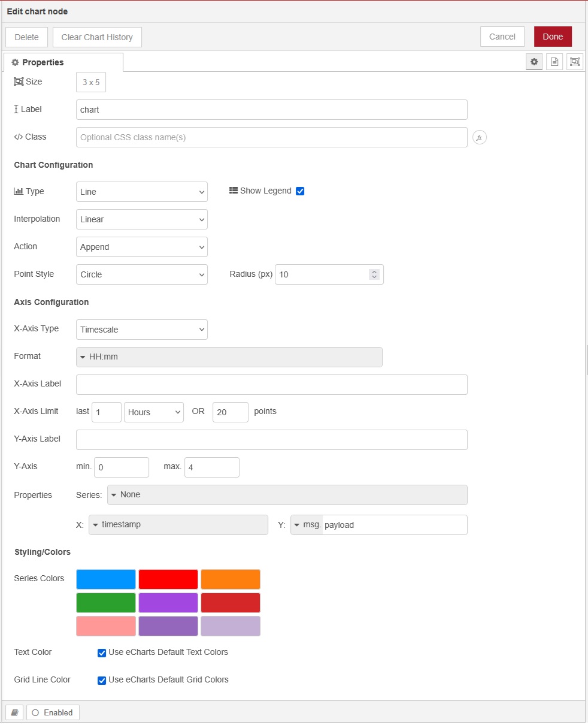Click the Delete button
The width and height of the screenshot is (588, 725).
26,37
